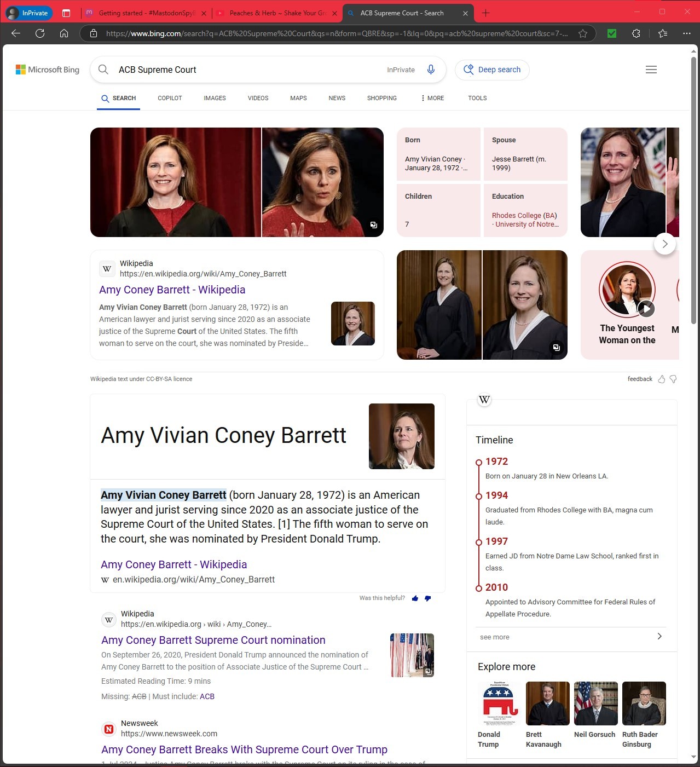Switch to the COPILOT tab
This screenshot has height=767, width=700.
tap(170, 98)
